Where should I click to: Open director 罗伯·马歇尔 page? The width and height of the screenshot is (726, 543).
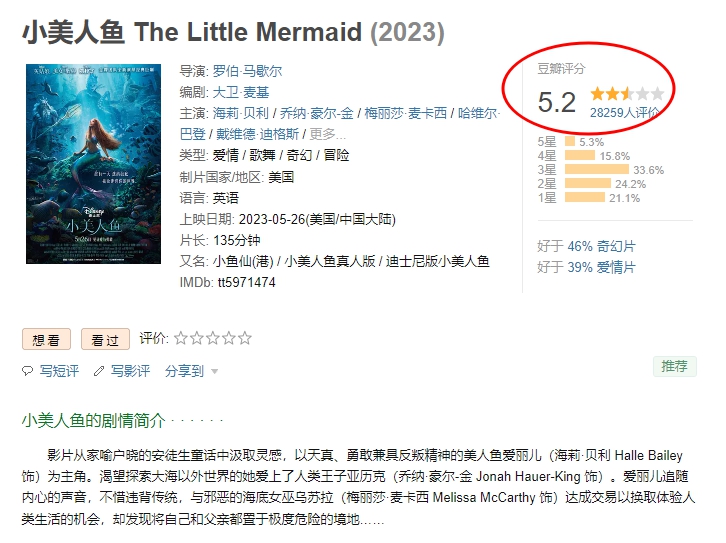[x=247, y=71]
